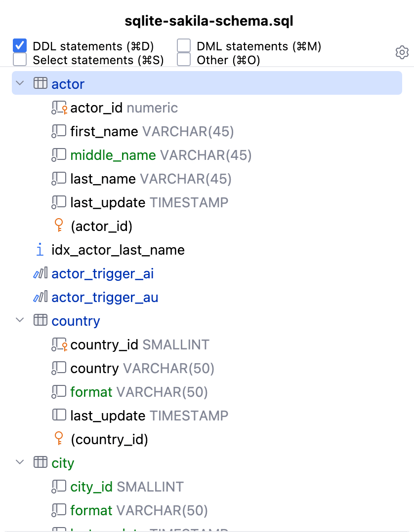Click the key icon next to (actor_id)

(59, 226)
